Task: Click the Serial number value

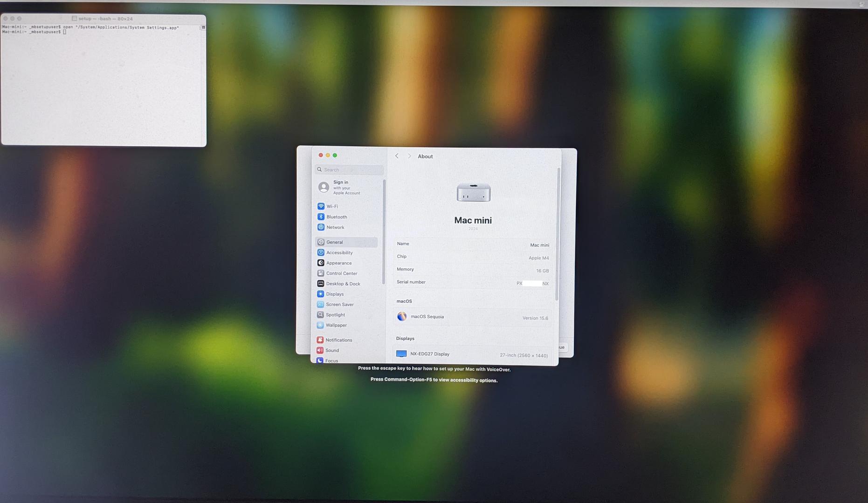Action: (x=532, y=283)
